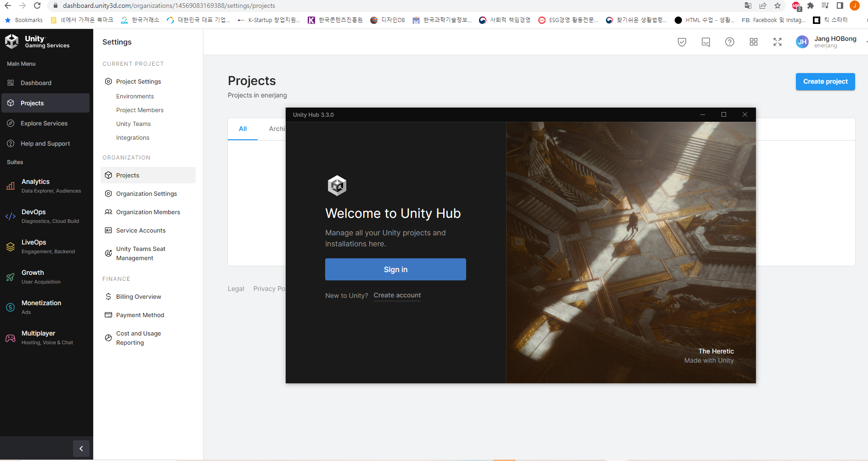Click Create account link in Unity Hub
The image size is (868, 461).
[x=397, y=295]
